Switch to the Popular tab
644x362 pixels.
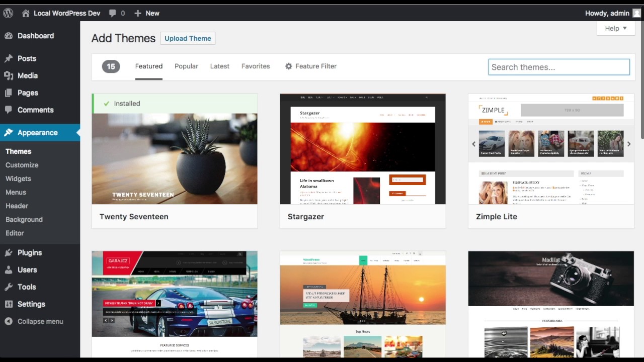click(186, 66)
